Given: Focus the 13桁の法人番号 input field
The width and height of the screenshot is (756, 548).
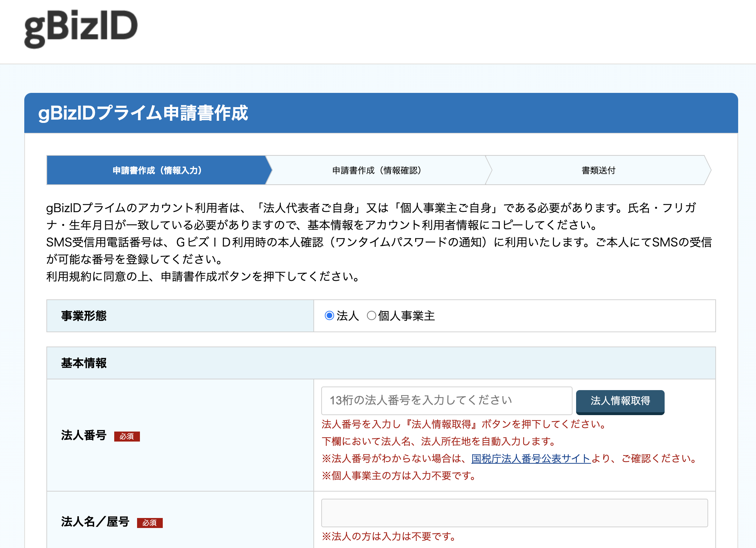Looking at the screenshot, I should coord(446,401).
